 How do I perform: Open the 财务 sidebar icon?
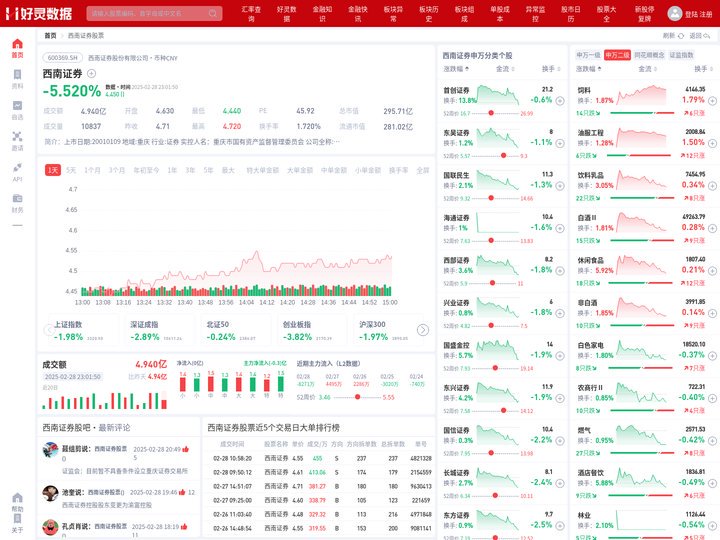point(17,198)
